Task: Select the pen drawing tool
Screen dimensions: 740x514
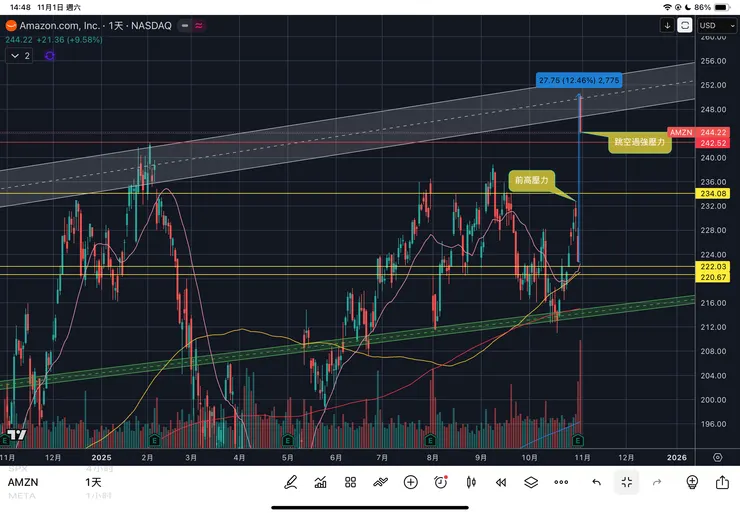Action: pos(290,482)
